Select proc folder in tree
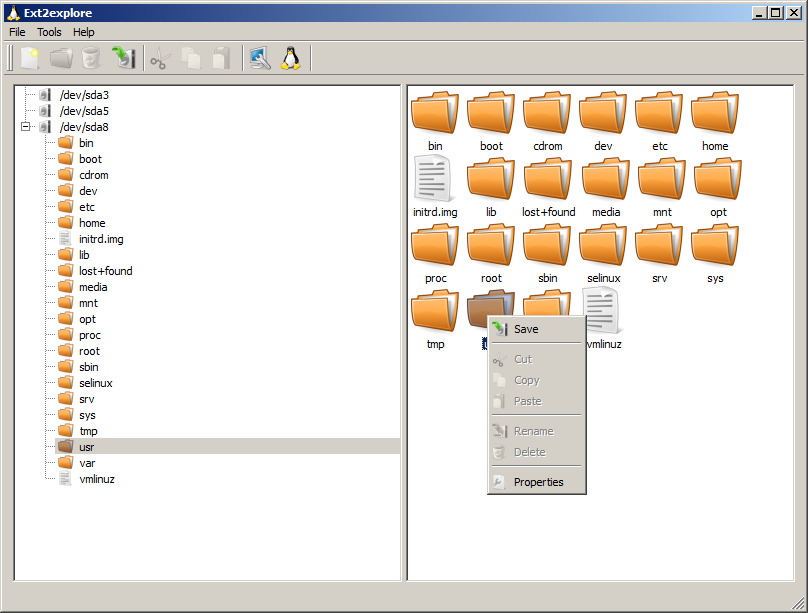 [x=90, y=335]
